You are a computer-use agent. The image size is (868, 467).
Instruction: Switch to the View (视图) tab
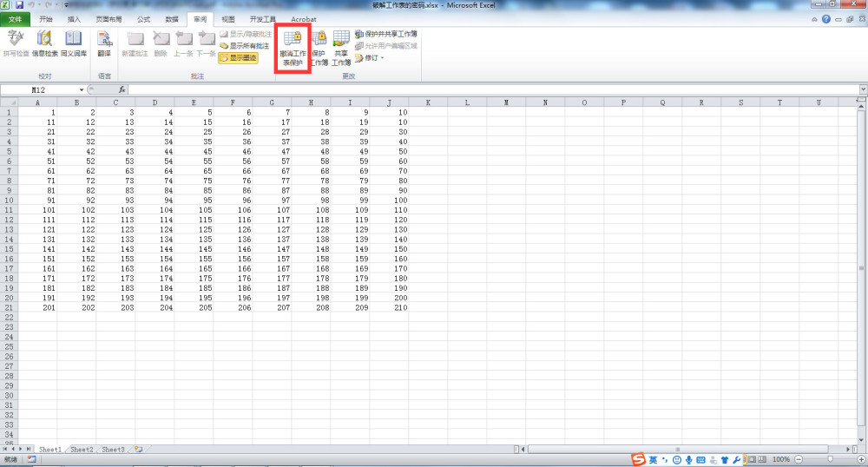[228, 19]
